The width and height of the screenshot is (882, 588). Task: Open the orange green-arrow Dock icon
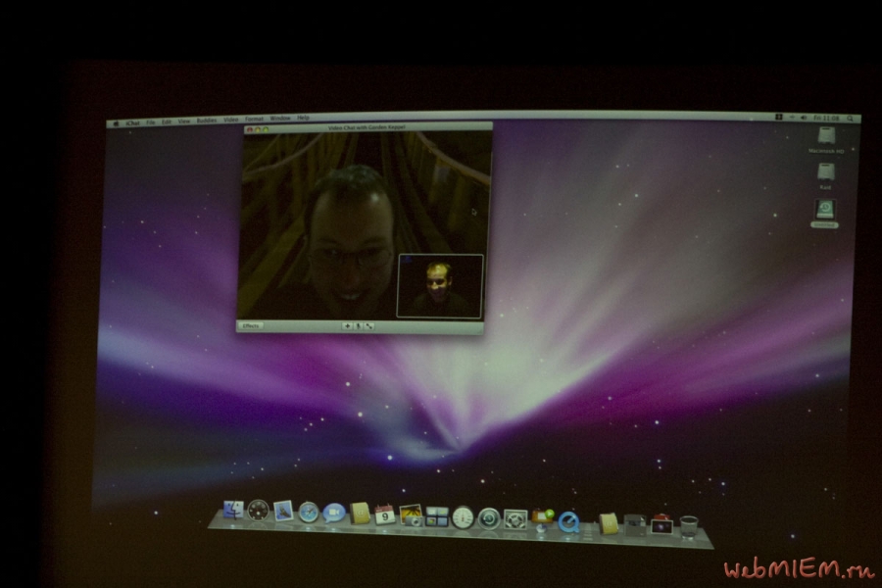(x=543, y=518)
